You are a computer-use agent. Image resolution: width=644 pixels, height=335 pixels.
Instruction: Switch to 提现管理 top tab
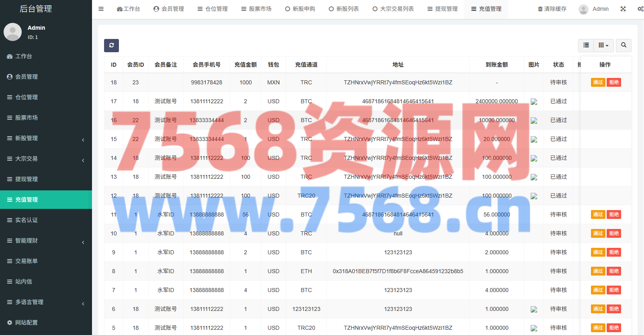click(x=442, y=9)
